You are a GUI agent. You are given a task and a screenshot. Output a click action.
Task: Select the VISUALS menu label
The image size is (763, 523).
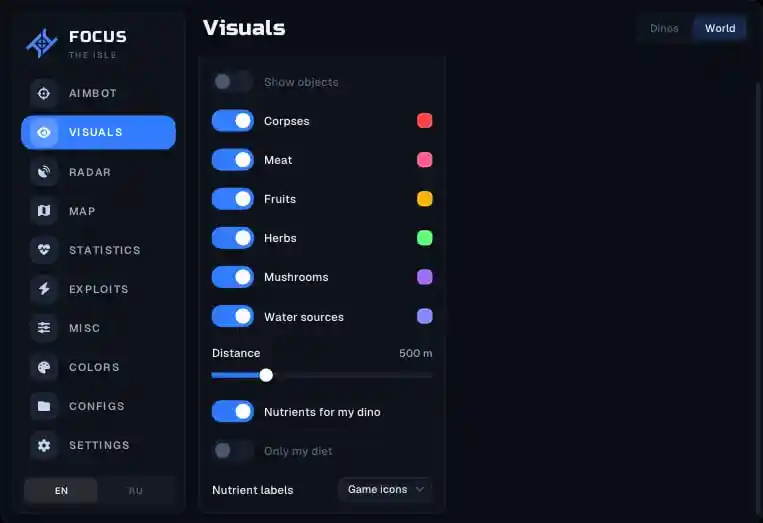(96, 132)
